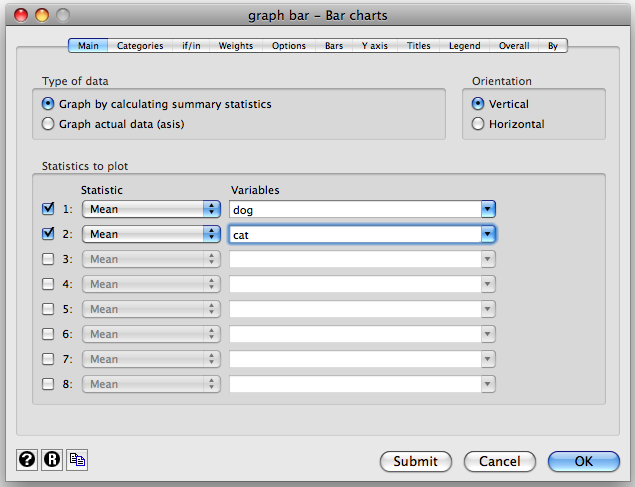Enable the statistic 3 checkbox
Image resolution: width=635 pixels, height=487 pixels.
click(48, 259)
